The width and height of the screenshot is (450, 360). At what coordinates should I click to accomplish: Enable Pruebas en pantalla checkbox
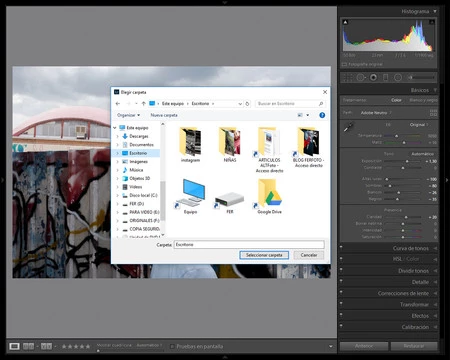click(x=172, y=347)
